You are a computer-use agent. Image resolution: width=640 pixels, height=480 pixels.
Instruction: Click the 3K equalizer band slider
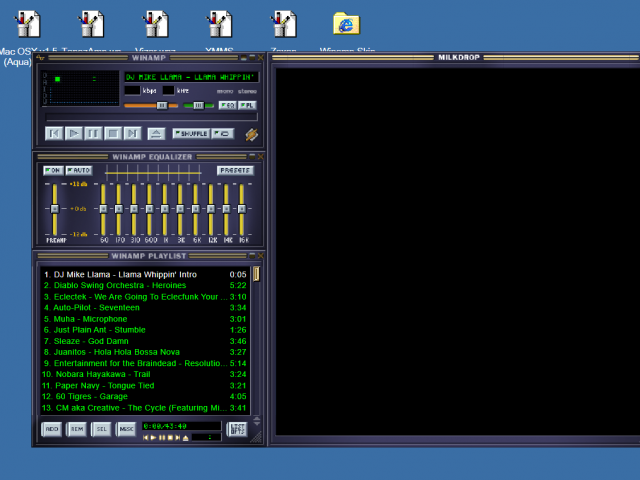(x=180, y=209)
